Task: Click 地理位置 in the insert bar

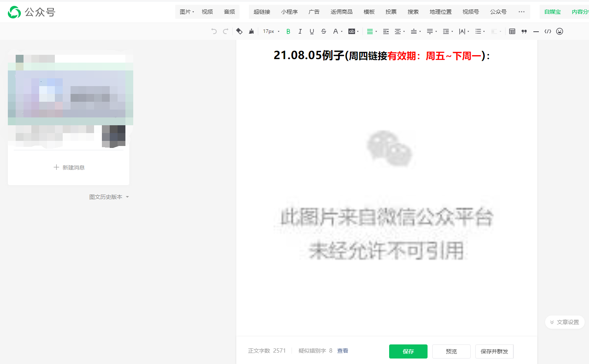Action: (x=440, y=12)
